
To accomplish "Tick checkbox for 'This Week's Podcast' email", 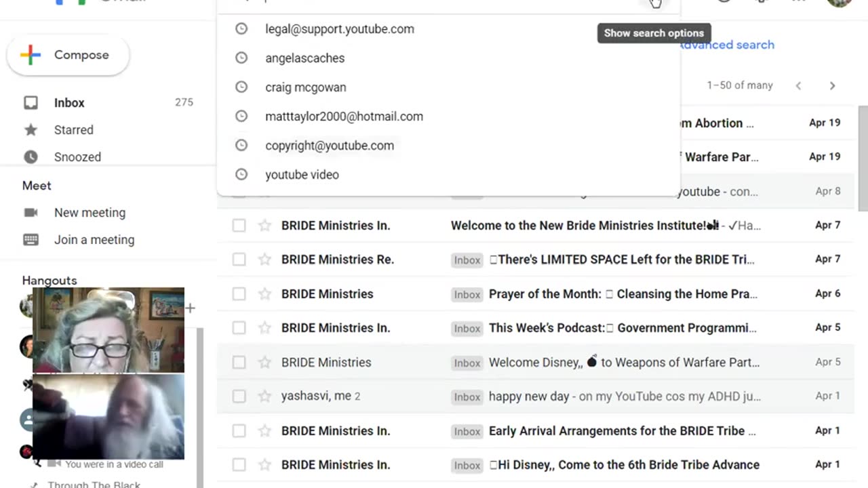I will tap(239, 328).
